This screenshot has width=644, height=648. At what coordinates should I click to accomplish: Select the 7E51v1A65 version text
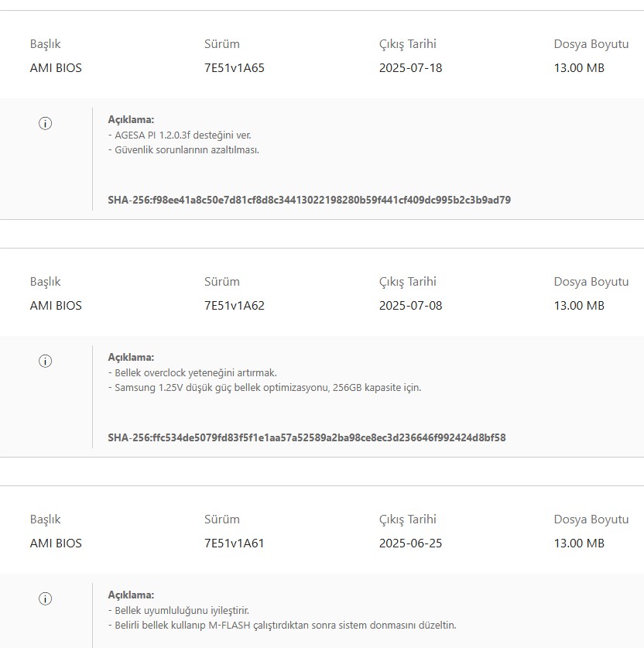coord(234,68)
